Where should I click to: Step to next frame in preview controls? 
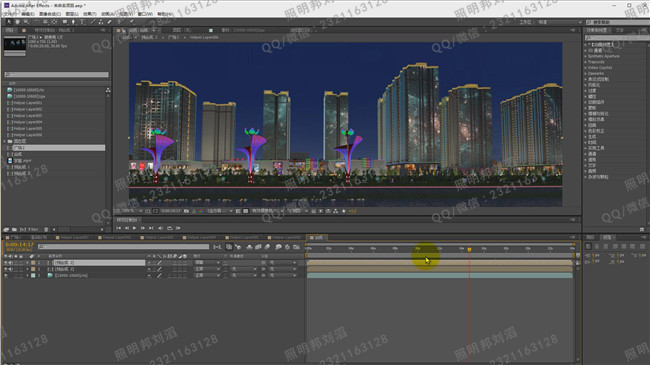(143, 228)
